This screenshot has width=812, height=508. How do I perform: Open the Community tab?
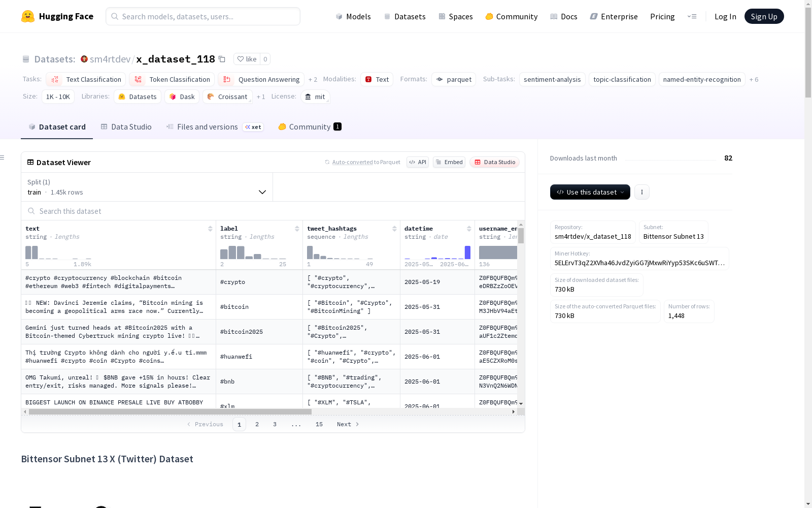(310, 127)
